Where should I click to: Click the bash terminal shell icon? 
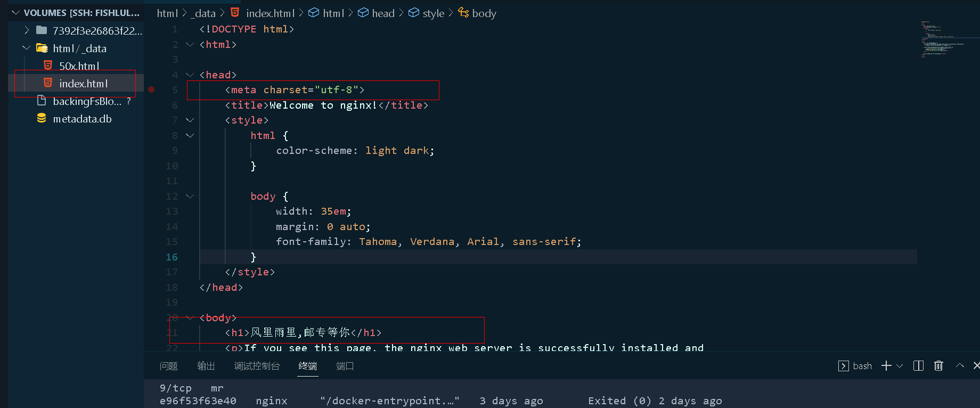pos(844,366)
